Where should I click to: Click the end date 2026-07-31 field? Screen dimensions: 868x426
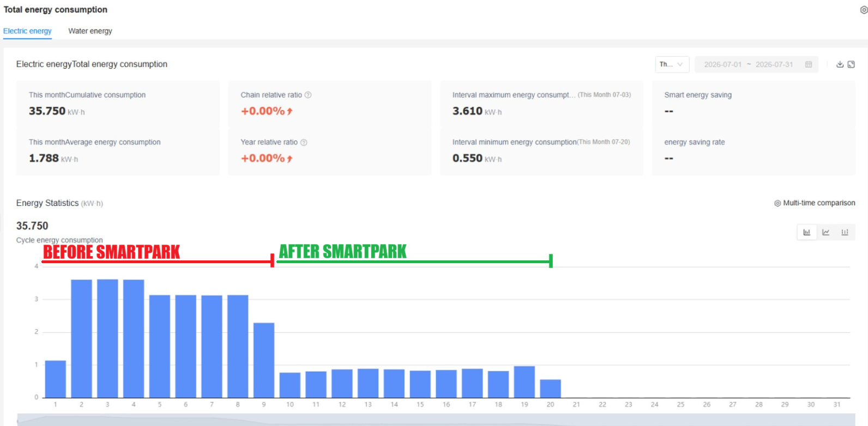pyautogui.click(x=774, y=64)
